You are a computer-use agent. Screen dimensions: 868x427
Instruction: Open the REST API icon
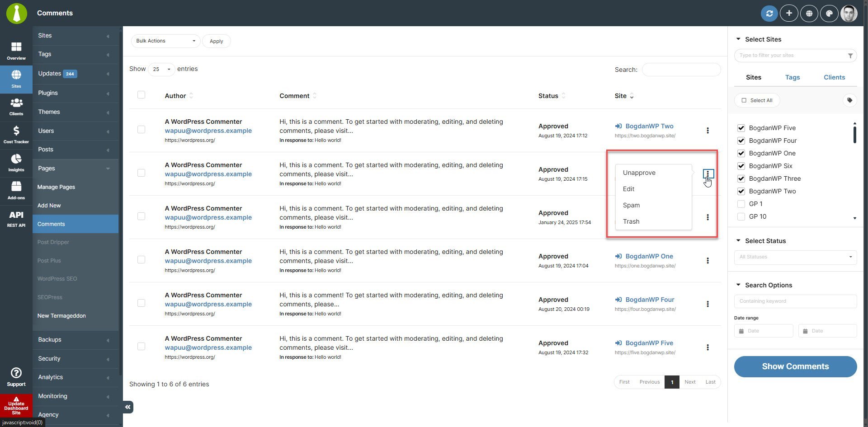click(x=16, y=219)
